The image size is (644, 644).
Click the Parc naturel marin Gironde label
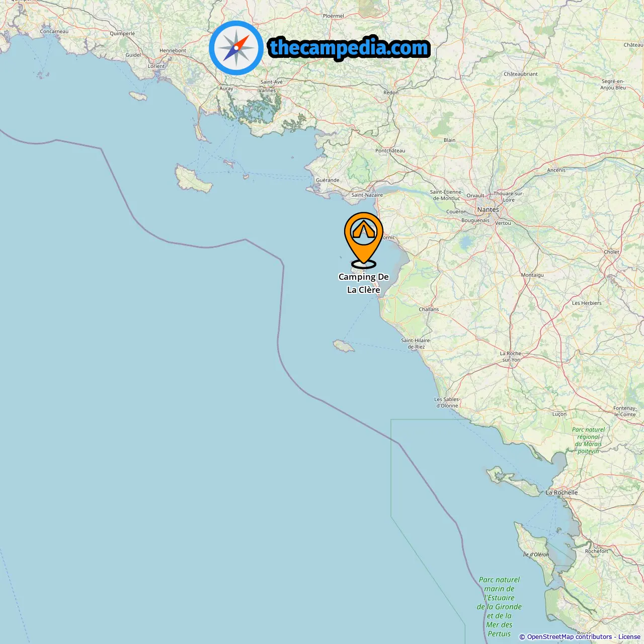(499, 607)
